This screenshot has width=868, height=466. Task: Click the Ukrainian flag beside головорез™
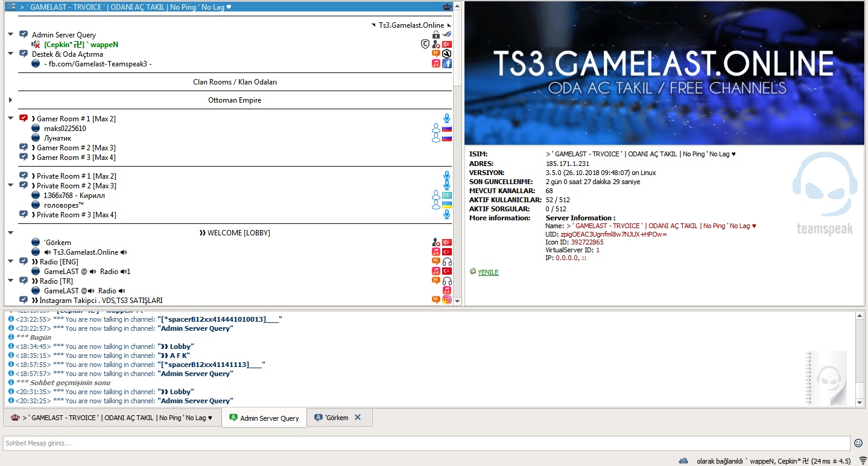click(x=447, y=205)
